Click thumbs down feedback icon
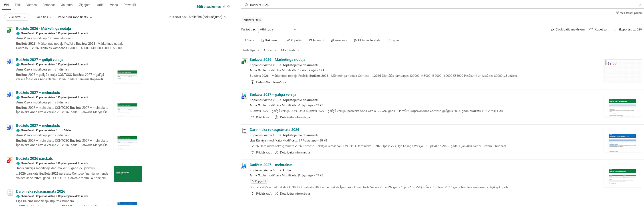Screen dimensions: 644x206 [x=229, y=7]
